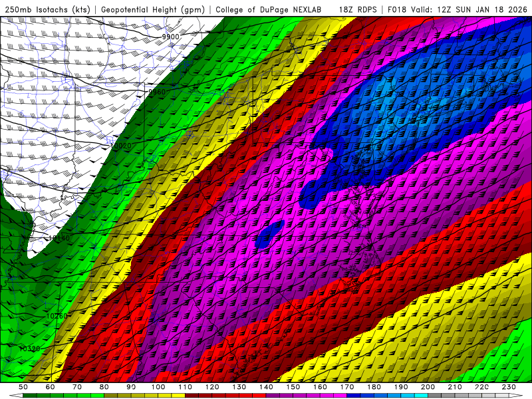
Task: Click the 160 value on the color scale
Action: coord(320,387)
